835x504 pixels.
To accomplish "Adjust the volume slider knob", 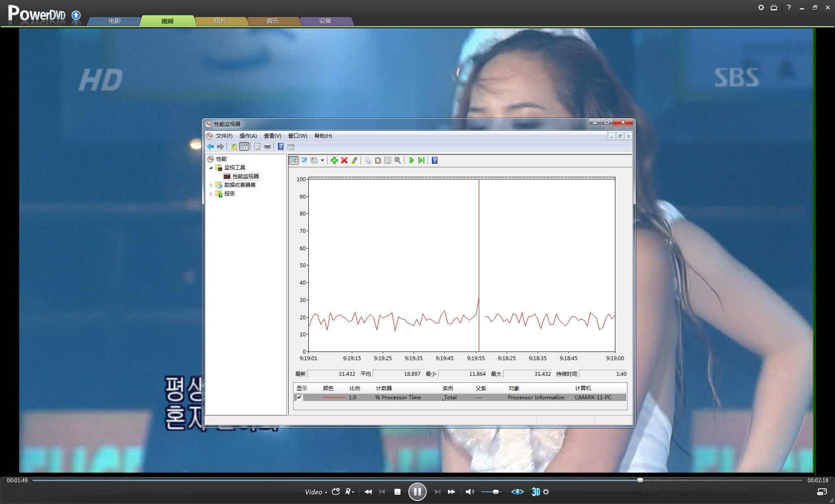I will pos(496,492).
